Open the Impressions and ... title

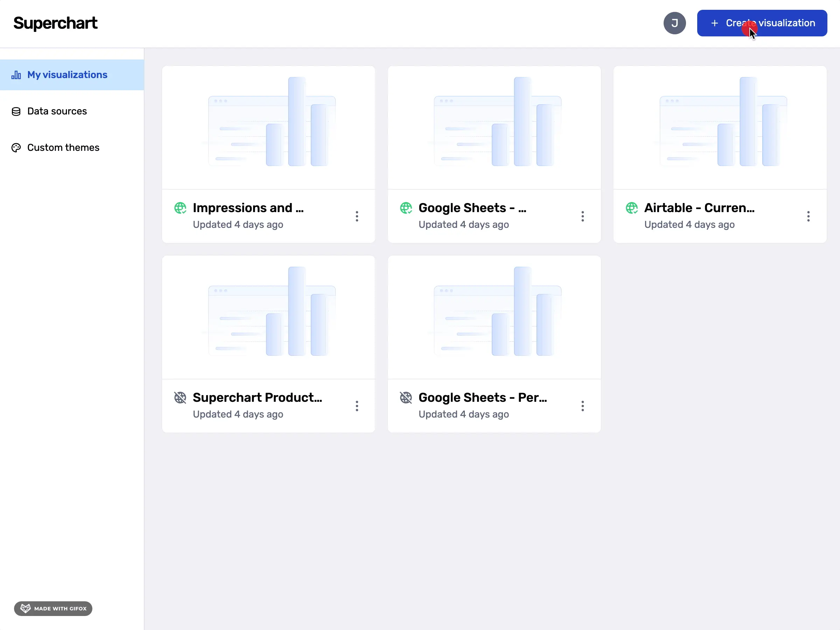click(248, 208)
